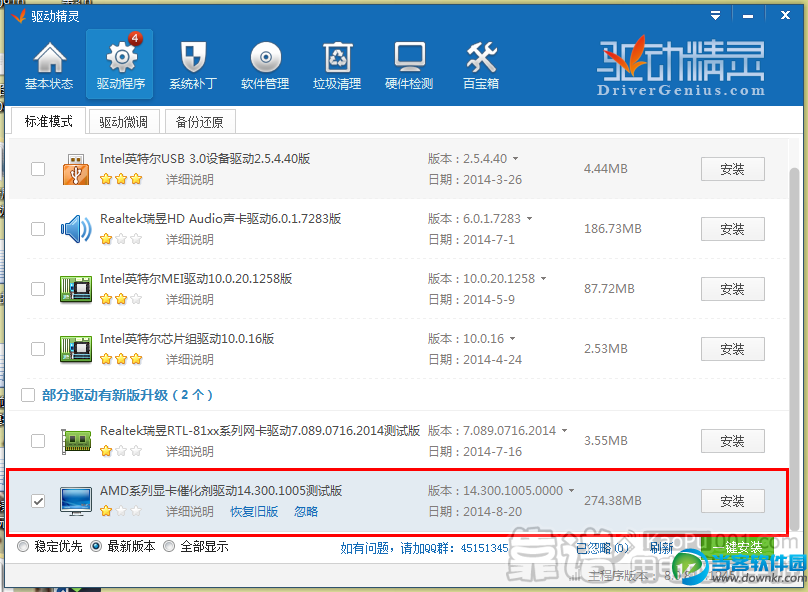This screenshot has height=592, width=808.
Task: Expand version dropdown for 7.089.0716.2014
Action: (564, 431)
